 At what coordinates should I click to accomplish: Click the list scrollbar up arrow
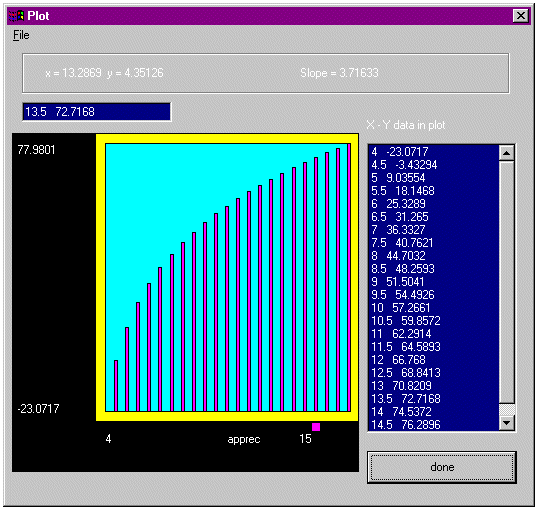pyautogui.click(x=507, y=153)
